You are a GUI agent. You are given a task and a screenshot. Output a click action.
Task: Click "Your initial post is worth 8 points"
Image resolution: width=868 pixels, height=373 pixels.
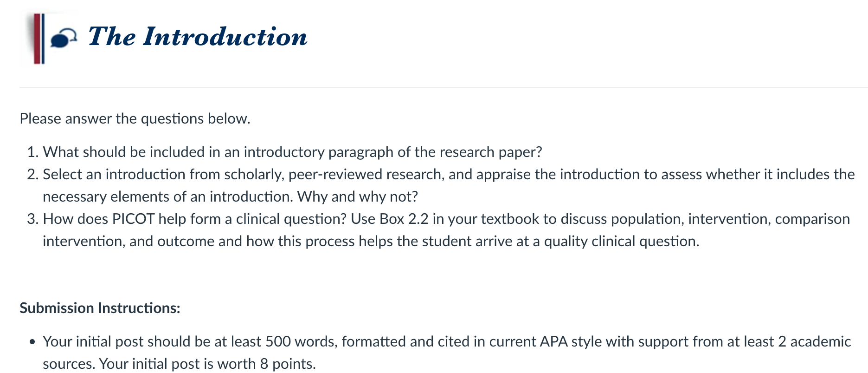207,364
